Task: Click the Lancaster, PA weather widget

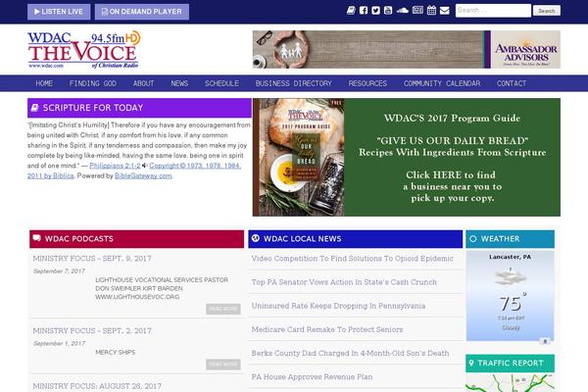Action: click(x=510, y=296)
